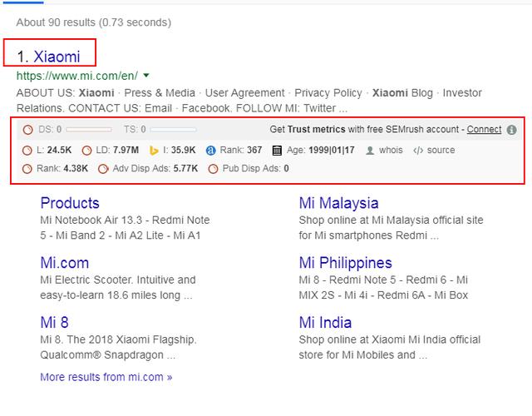This screenshot has height=416, width=532.
Task: Click the DS score progress bar
Action: (89, 130)
